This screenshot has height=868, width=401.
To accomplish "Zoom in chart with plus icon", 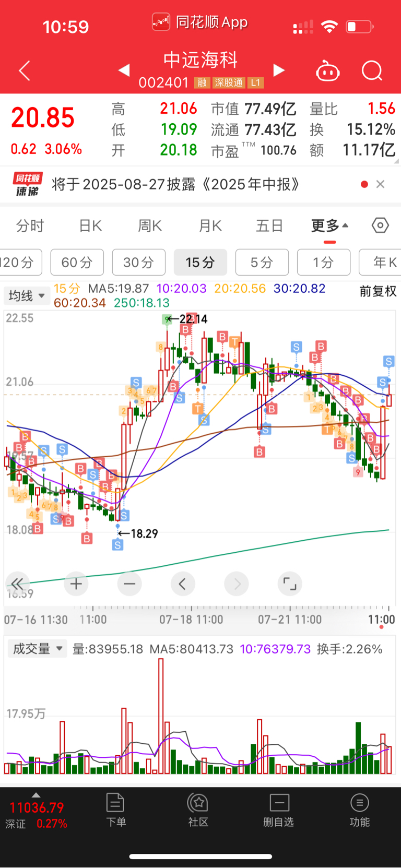I will pos(76,584).
